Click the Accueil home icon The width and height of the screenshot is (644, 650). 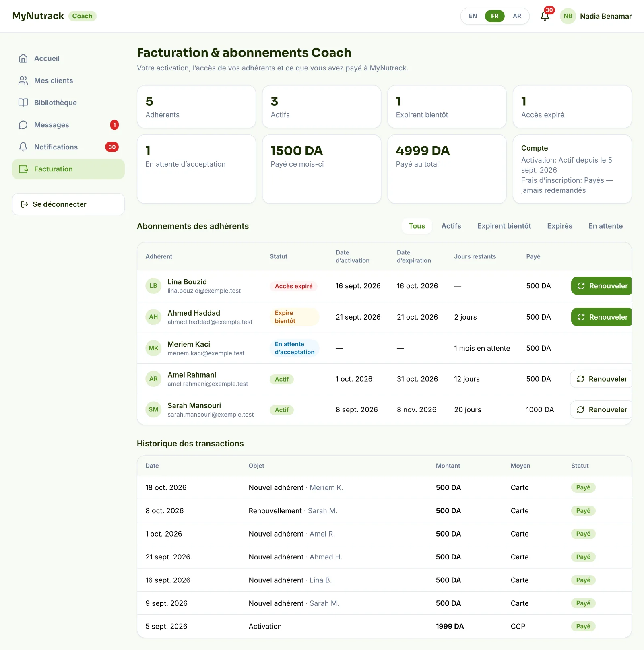click(x=23, y=58)
